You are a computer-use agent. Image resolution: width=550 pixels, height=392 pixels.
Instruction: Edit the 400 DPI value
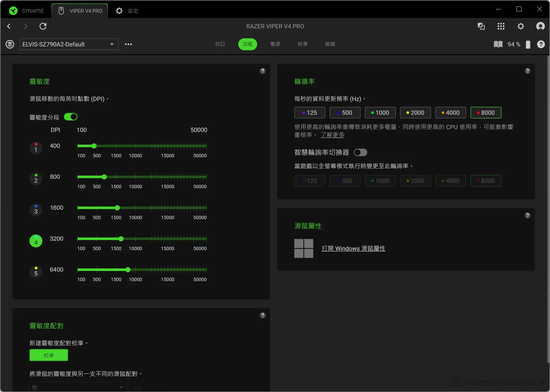point(55,146)
